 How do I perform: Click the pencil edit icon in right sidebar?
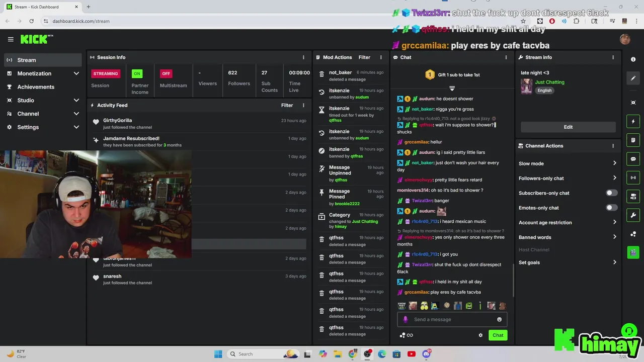point(633,78)
